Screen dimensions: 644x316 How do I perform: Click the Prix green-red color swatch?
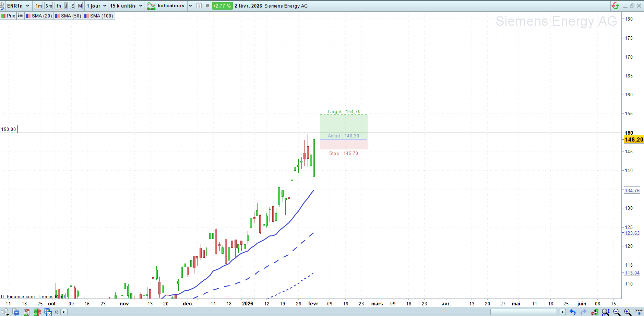tap(3, 16)
